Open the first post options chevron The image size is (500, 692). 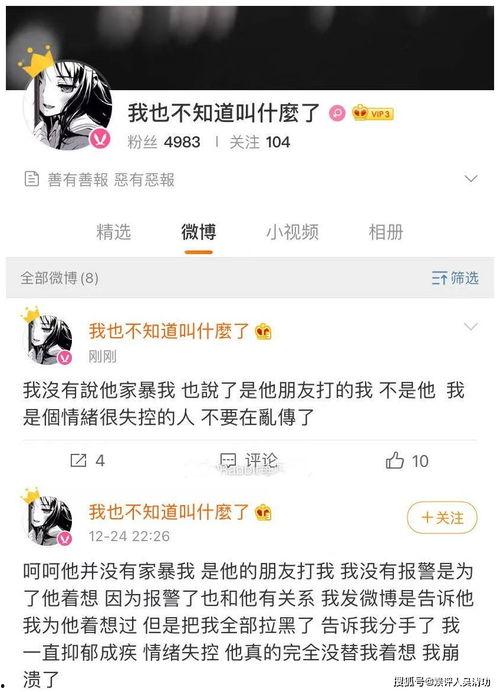[x=471, y=327]
